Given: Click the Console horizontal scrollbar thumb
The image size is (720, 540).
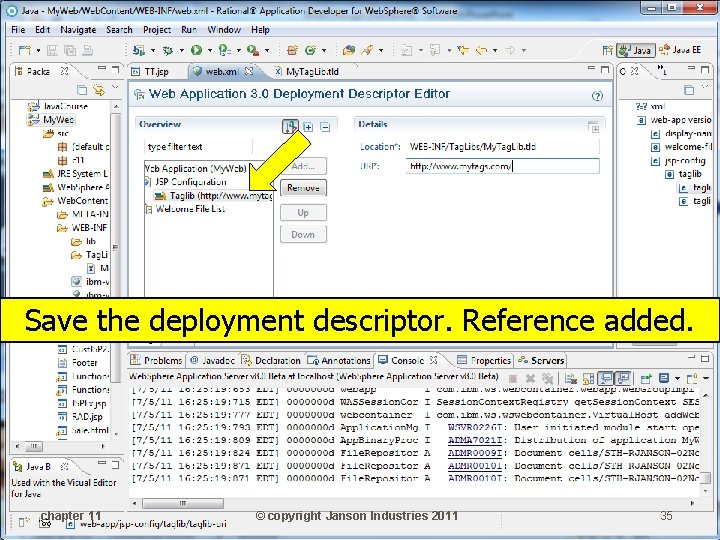Looking at the screenshot, I should (183, 503).
